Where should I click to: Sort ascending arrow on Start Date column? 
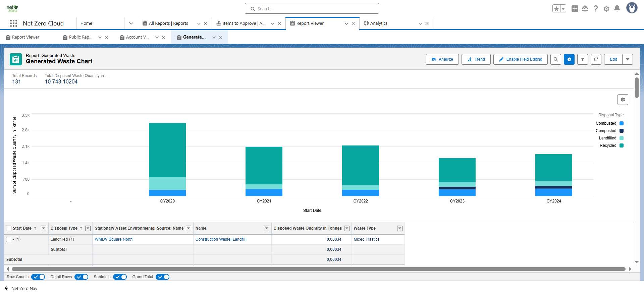point(35,228)
